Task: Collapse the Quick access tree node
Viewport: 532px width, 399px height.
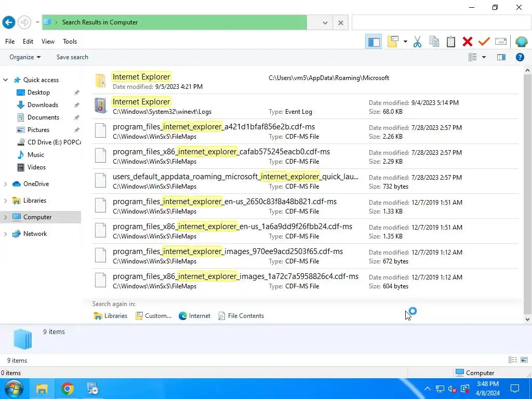Action: click(x=5, y=79)
